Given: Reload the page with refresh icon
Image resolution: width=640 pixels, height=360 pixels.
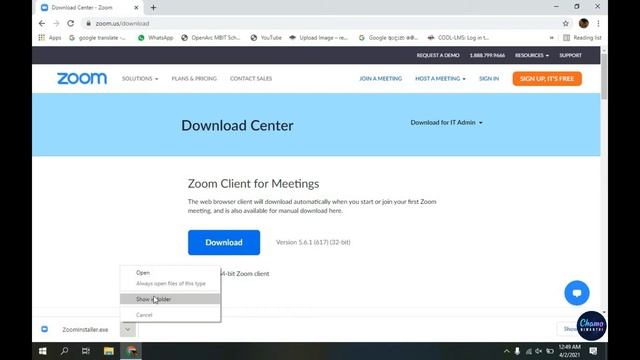Looking at the screenshot, I should pos(71,23).
